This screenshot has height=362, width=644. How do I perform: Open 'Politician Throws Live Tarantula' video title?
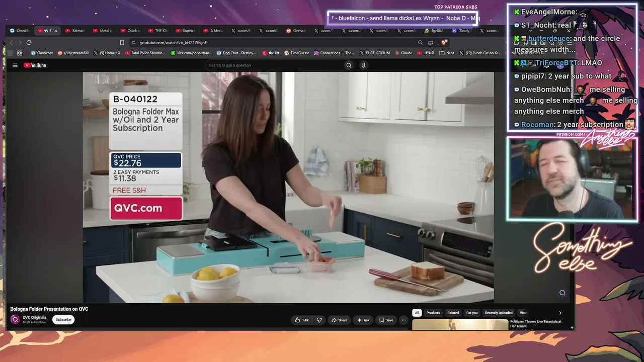536,324
